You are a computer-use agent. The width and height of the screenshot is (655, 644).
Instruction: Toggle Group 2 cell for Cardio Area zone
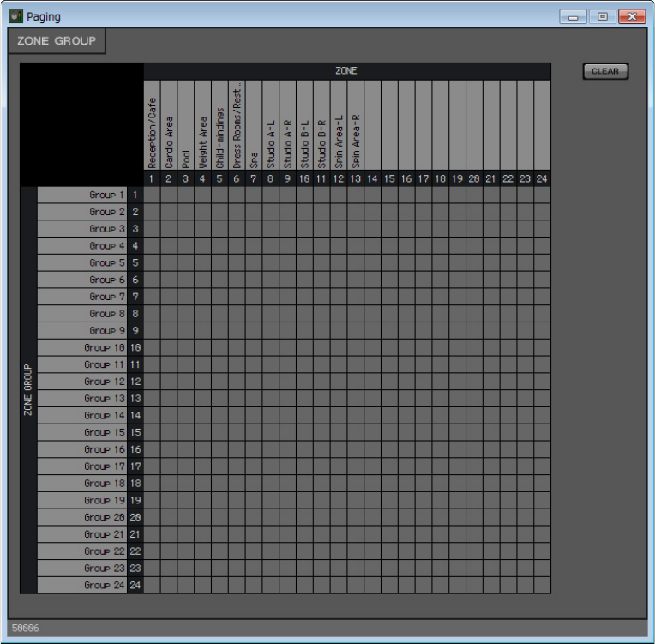click(169, 212)
